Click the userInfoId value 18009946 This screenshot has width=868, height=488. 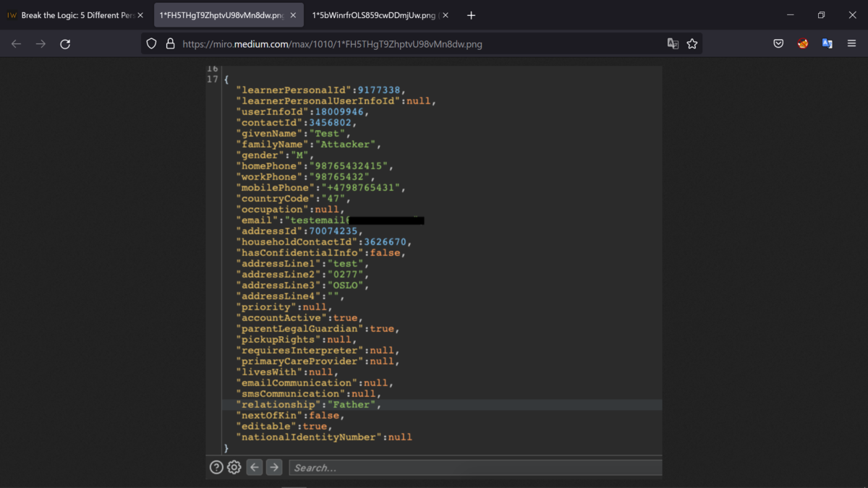click(339, 111)
